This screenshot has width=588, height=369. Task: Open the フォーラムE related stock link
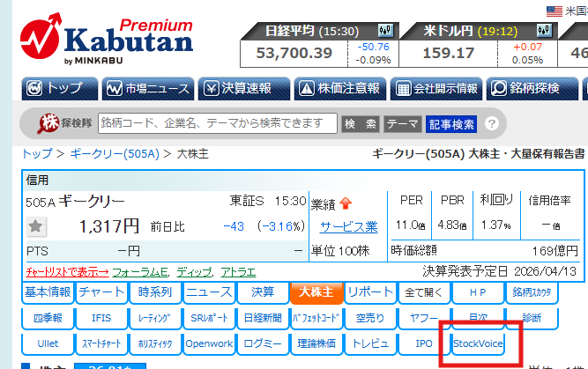pyautogui.click(x=140, y=272)
